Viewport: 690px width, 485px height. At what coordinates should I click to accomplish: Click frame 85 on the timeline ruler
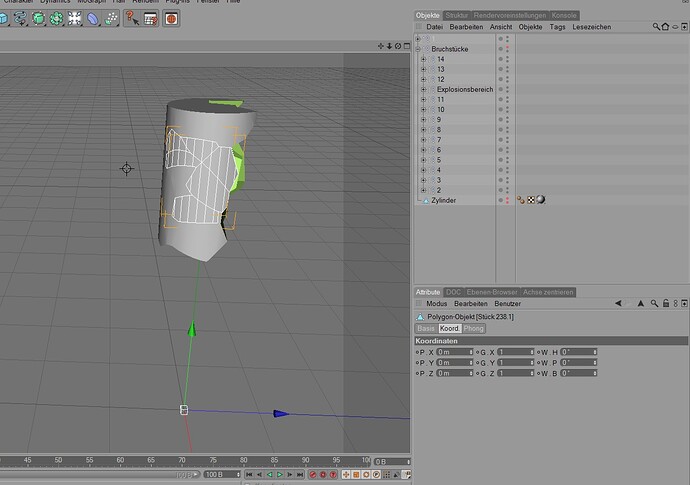click(275, 460)
